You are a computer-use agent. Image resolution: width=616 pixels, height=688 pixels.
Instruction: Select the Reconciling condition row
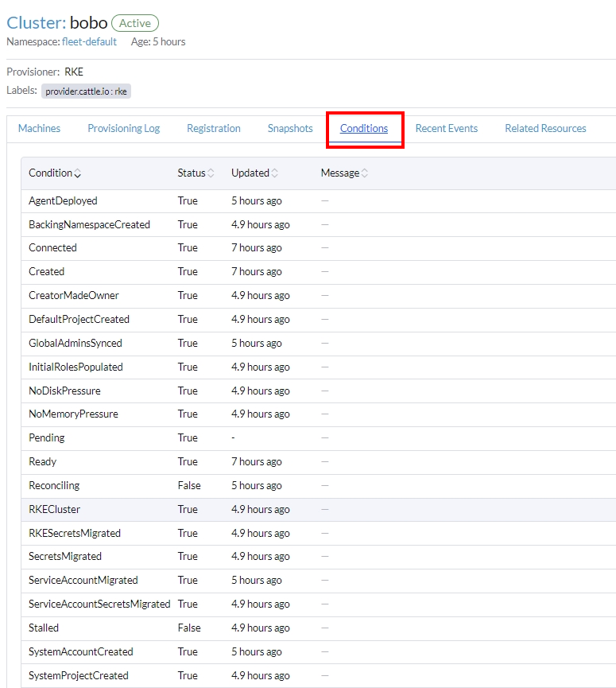318,486
